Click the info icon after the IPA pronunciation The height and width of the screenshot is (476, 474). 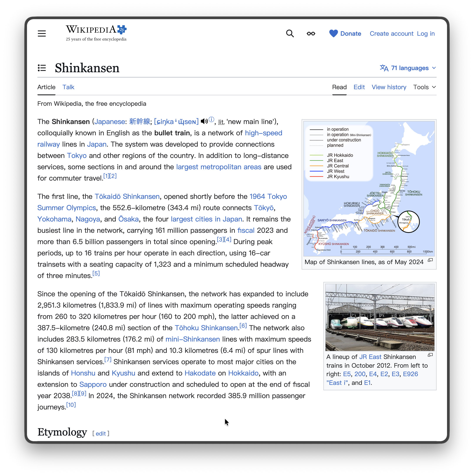click(212, 119)
